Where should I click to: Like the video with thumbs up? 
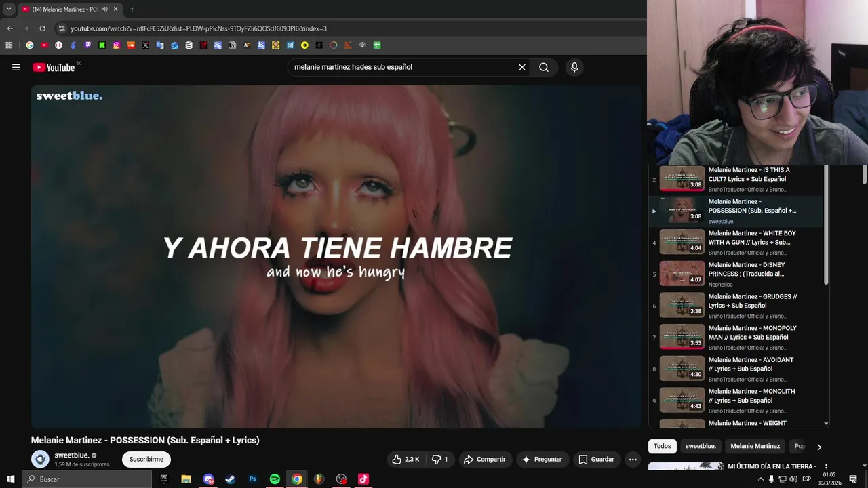pos(406,459)
